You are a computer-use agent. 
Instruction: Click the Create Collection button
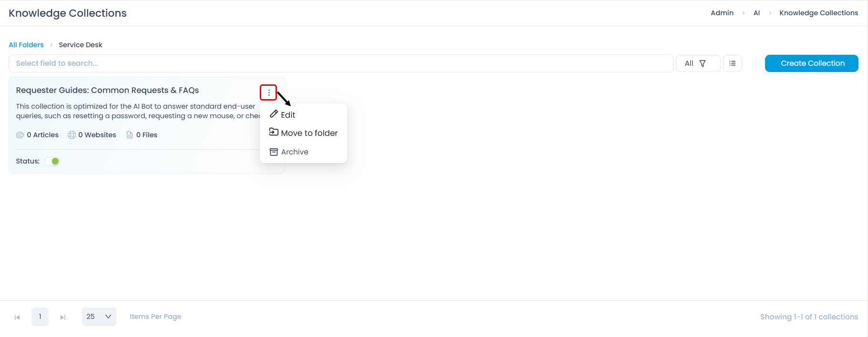[812, 63]
